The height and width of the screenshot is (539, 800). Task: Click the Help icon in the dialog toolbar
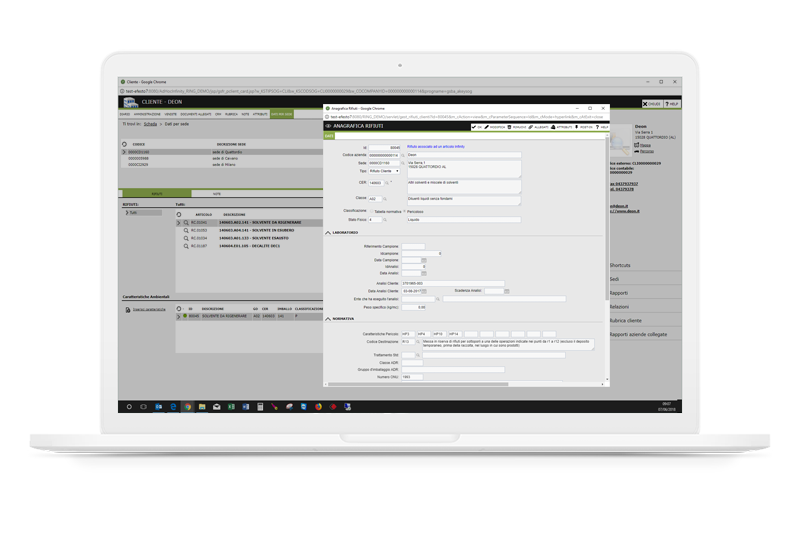click(x=596, y=127)
